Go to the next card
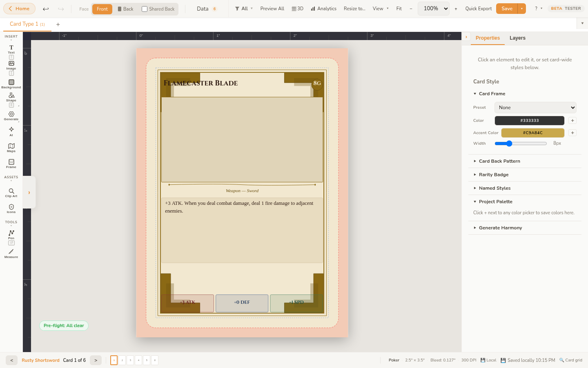This screenshot has height=368, width=588. click(x=96, y=360)
